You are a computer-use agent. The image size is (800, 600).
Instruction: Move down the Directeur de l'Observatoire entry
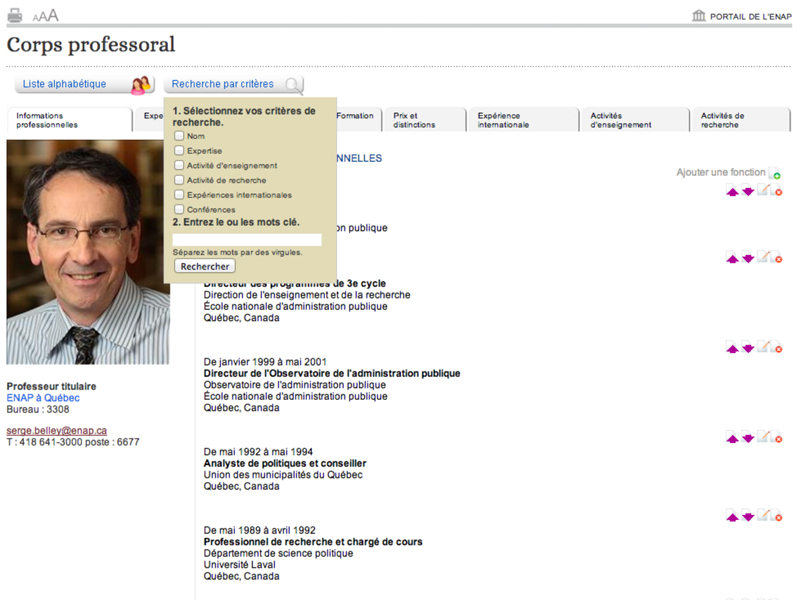(x=748, y=347)
